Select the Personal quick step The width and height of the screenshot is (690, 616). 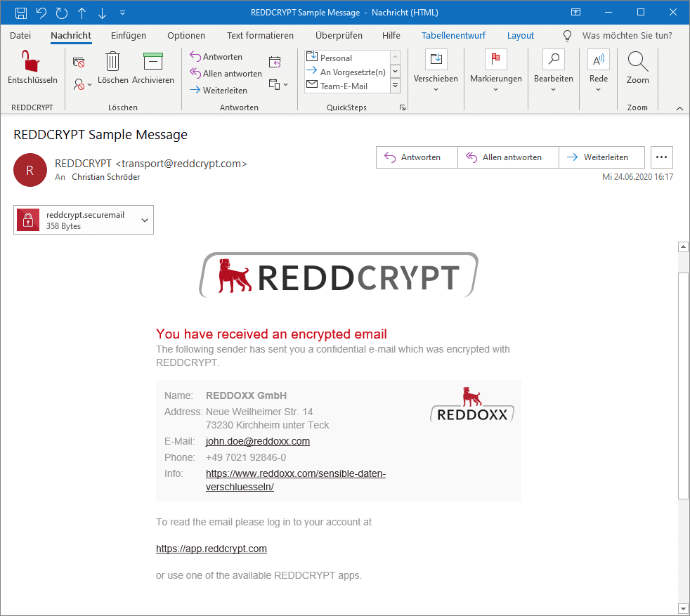pyautogui.click(x=347, y=58)
